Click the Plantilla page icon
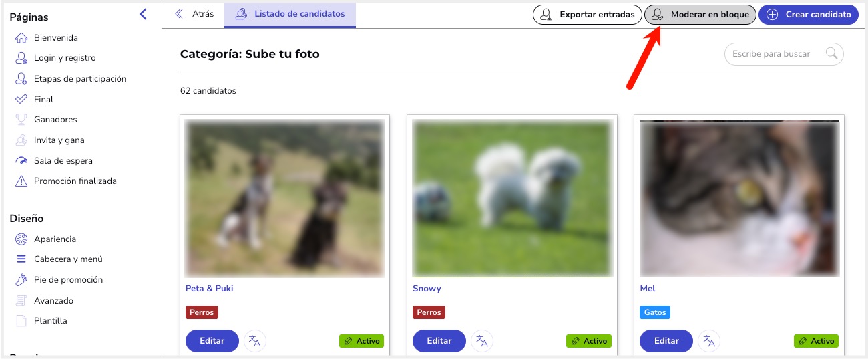The image size is (868, 359). [21, 321]
